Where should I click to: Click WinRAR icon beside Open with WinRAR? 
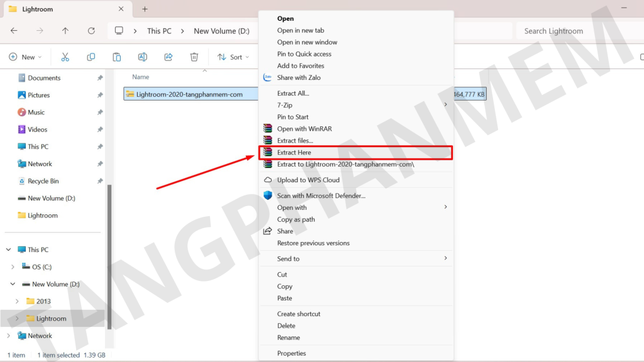pyautogui.click(x=268, y=128)
